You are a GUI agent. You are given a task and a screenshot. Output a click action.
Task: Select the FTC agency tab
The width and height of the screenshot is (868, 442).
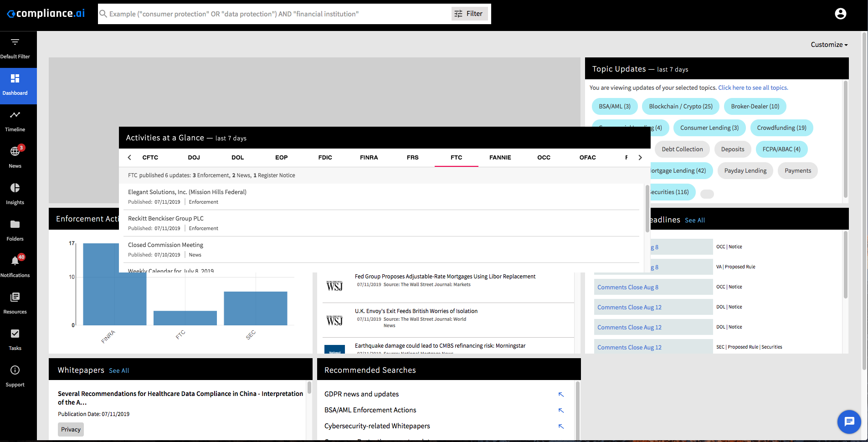point(457,157)
